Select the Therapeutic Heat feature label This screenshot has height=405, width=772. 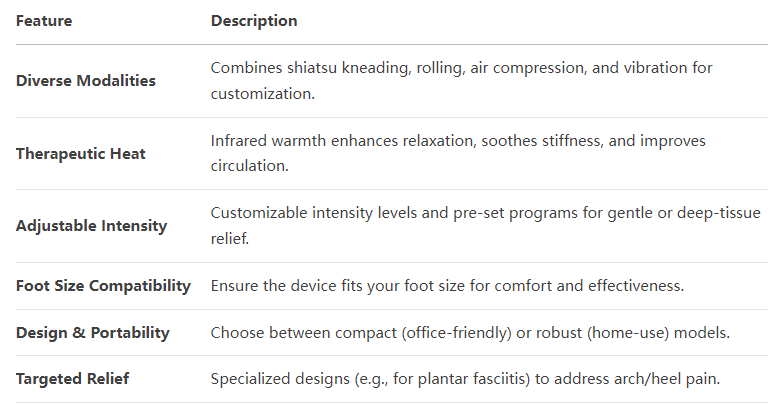pyautogui.click(x=81, y=154)
